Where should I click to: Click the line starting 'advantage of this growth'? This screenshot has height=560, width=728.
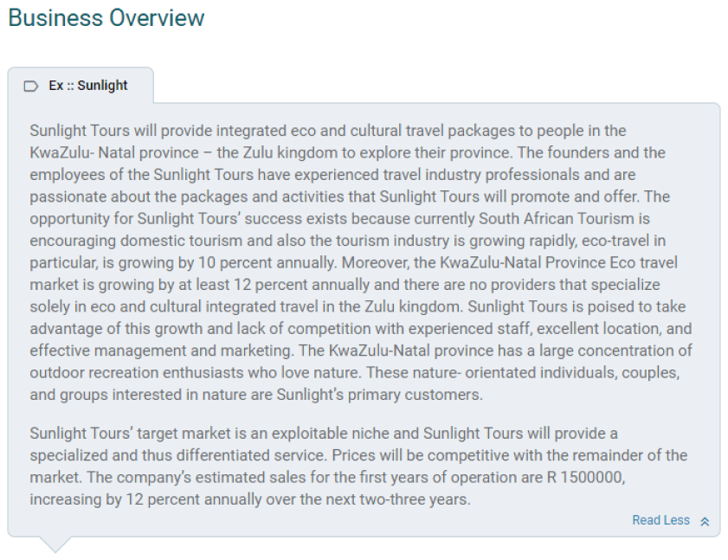[360, 329]
